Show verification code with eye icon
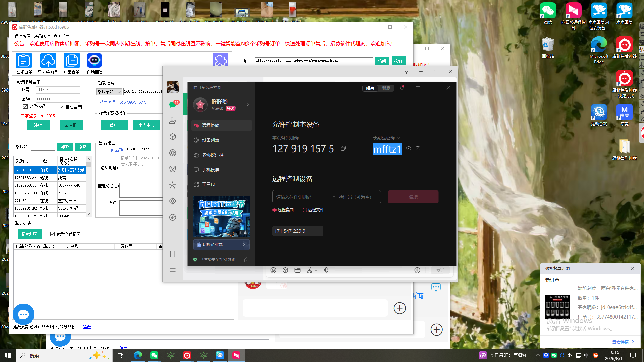Viewport: 644px width, 362px height. 409,148
